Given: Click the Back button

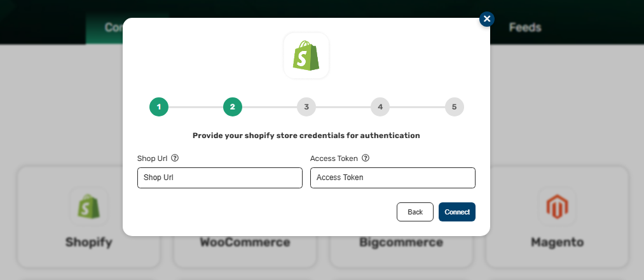Looking at the screenshot, I should click(415, 212).
